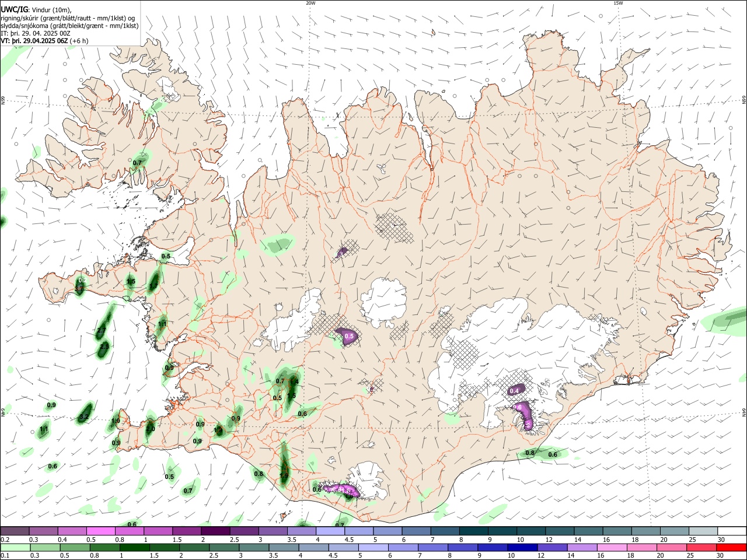Click the '20W' longitude label at the top

coord(310,3)
